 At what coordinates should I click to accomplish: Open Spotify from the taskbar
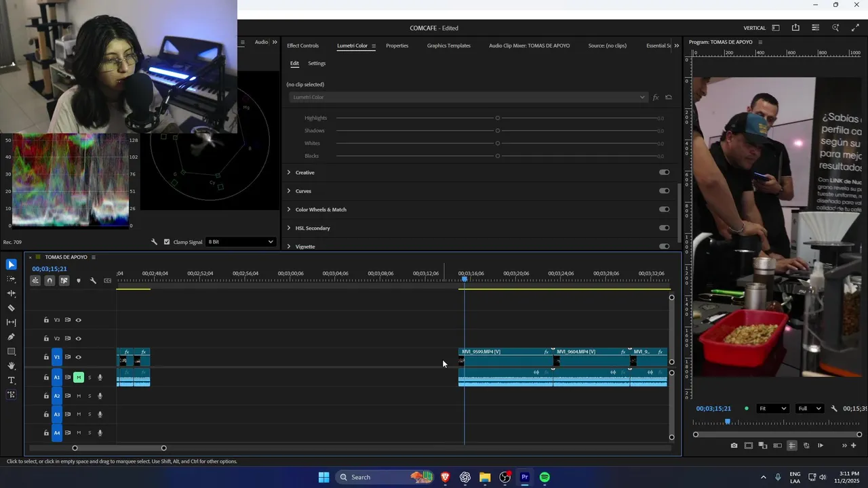545,477
